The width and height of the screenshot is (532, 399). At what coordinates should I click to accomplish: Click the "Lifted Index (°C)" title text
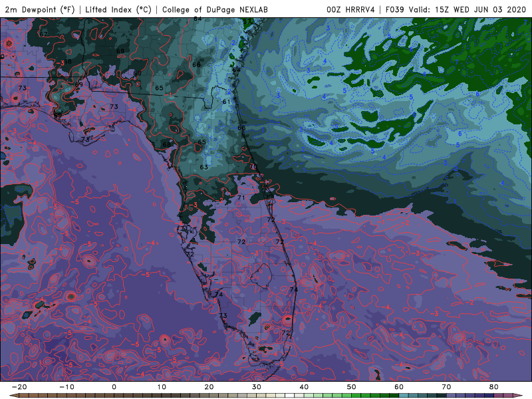[x=118, y=9]
